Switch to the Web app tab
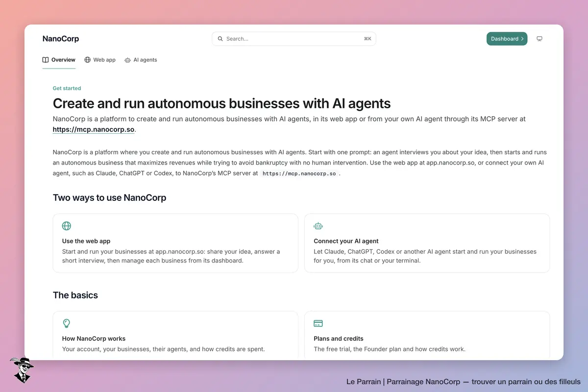Viewport: 588px width, 392px height. pos(100,60)
